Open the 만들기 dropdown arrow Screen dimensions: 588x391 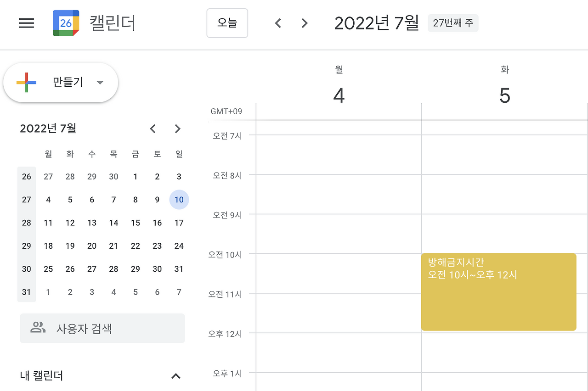tap(100, 83)
